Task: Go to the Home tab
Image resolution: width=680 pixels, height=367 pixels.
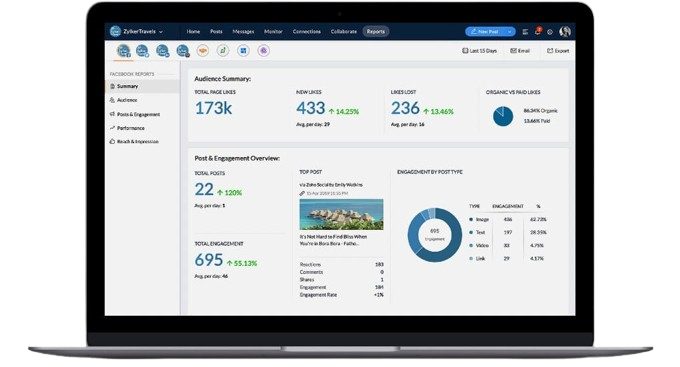Action: pyautogui.click(x=193, y=32)
